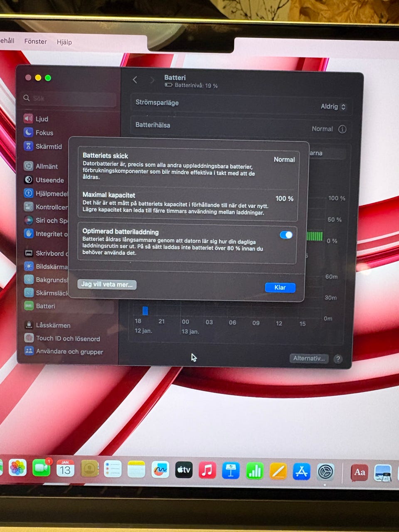Viewport: 399px width, 532px height.
Task: Click Batterihälsa info icon
Action: click(342, 129)
